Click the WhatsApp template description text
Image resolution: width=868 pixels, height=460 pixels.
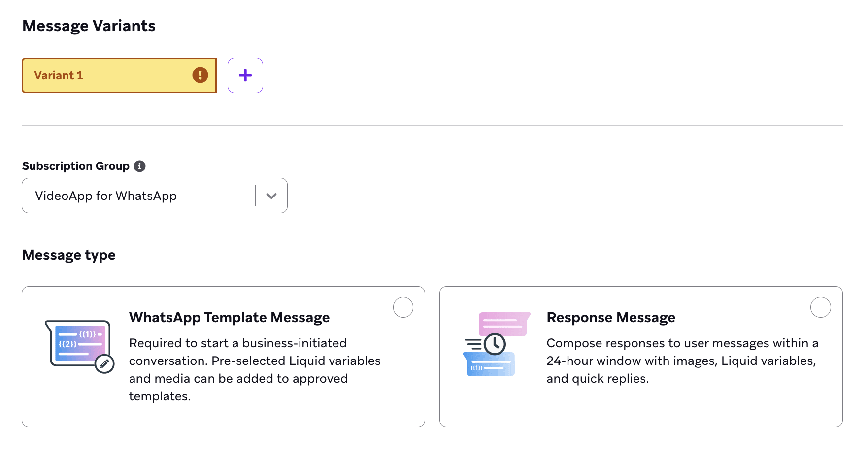coord(254,369)
